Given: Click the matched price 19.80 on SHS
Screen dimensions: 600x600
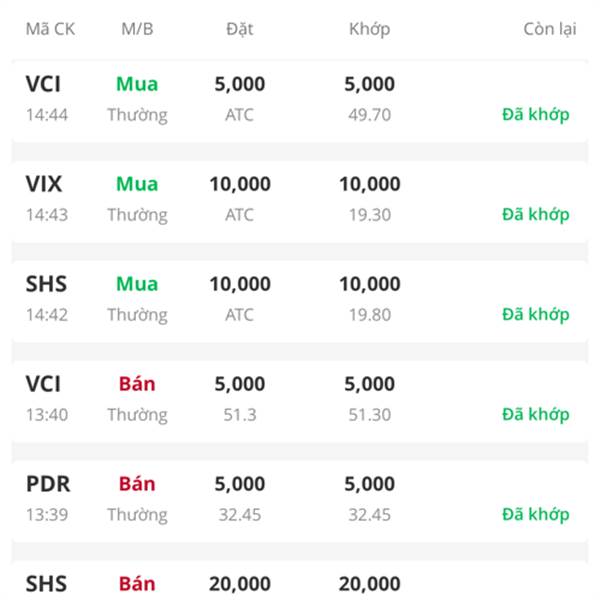Looking at the screenshot, I should pyautogui.click(x=369, y=315).
